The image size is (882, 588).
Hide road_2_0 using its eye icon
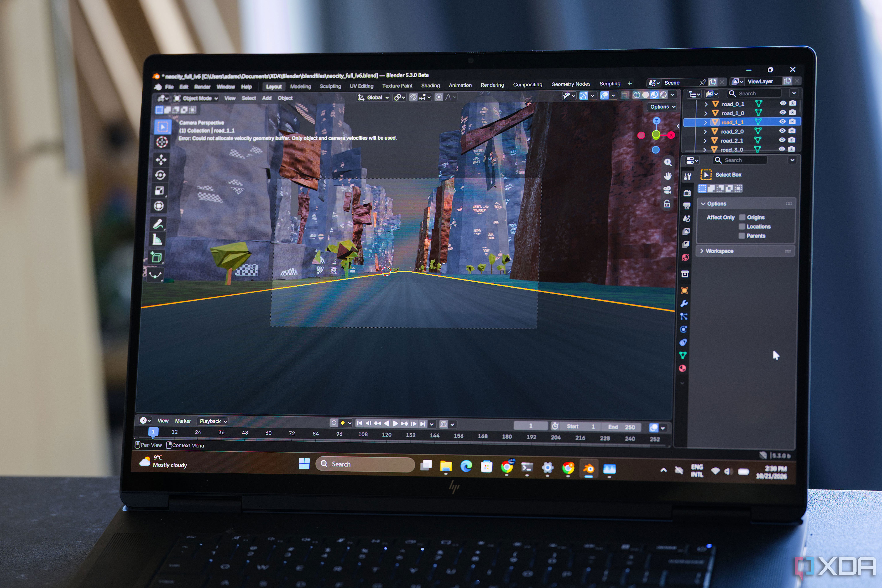pos(782,131)
